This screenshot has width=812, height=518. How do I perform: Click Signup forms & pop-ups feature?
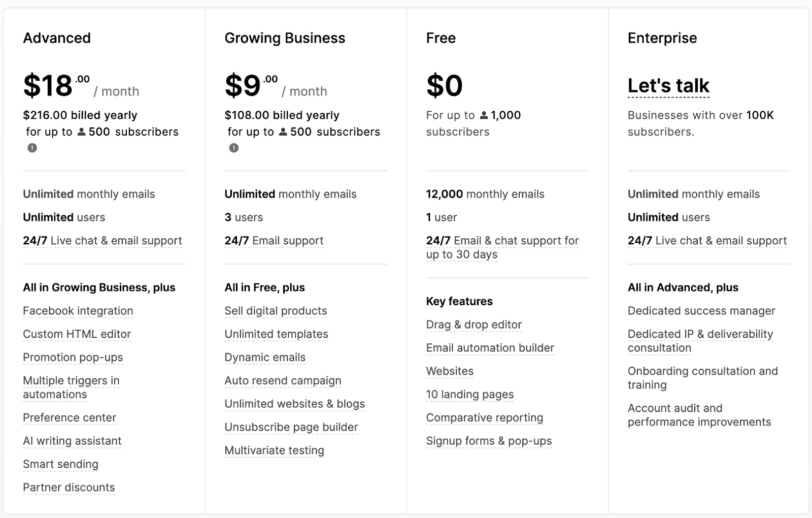[x=489, y=441]
